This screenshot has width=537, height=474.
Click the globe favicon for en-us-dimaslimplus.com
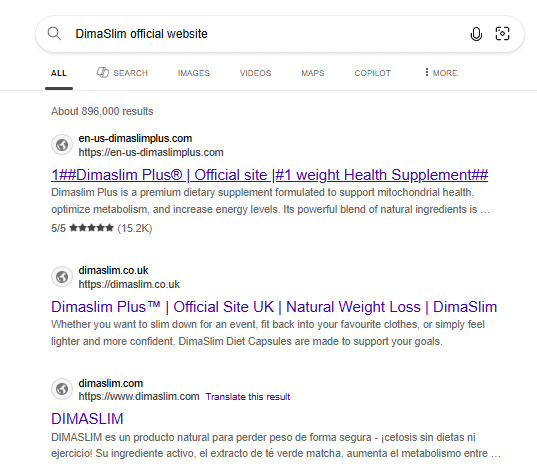coord(62,145)
